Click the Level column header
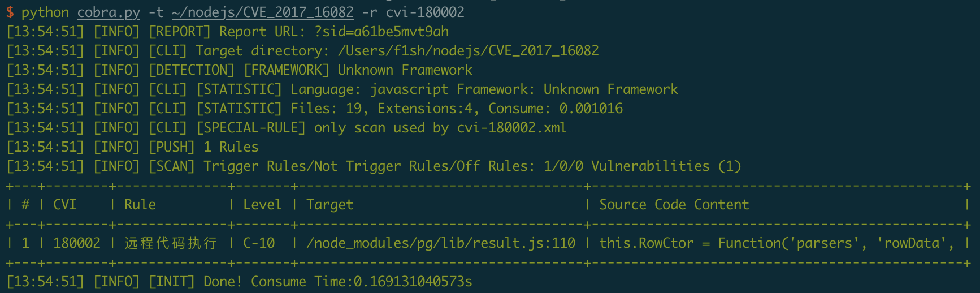The width and height of the screenshot is (980, 293). (x=262, y=205)
